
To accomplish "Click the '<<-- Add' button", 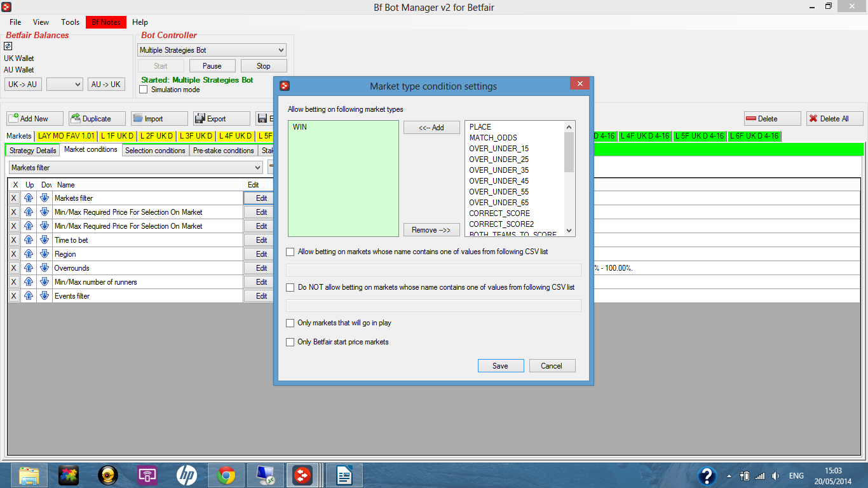I will 431,128.
